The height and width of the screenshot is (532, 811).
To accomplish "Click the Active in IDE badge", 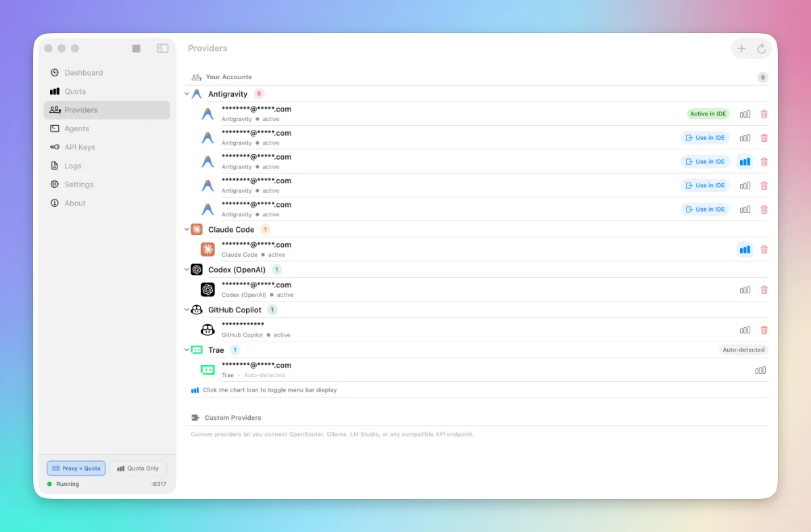I will tap(708, 114).
